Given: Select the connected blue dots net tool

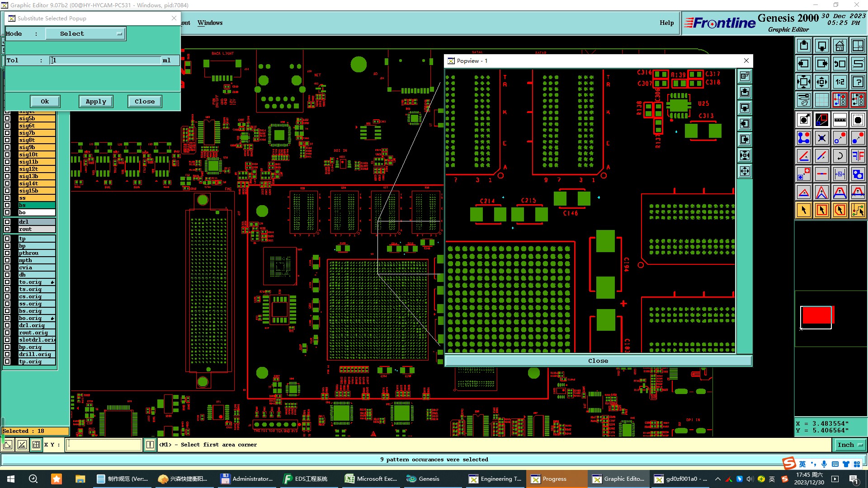Looking at the screenshot, I should pos(804,138).
